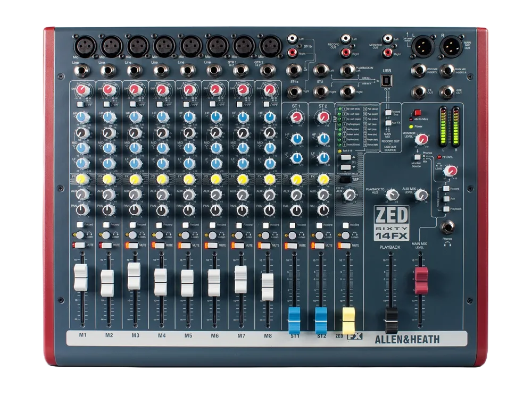The width and height of the screenshot is (532, 405).
Task: Touch the PLAYBACK TO AUX knob
Action: (392, 195)
